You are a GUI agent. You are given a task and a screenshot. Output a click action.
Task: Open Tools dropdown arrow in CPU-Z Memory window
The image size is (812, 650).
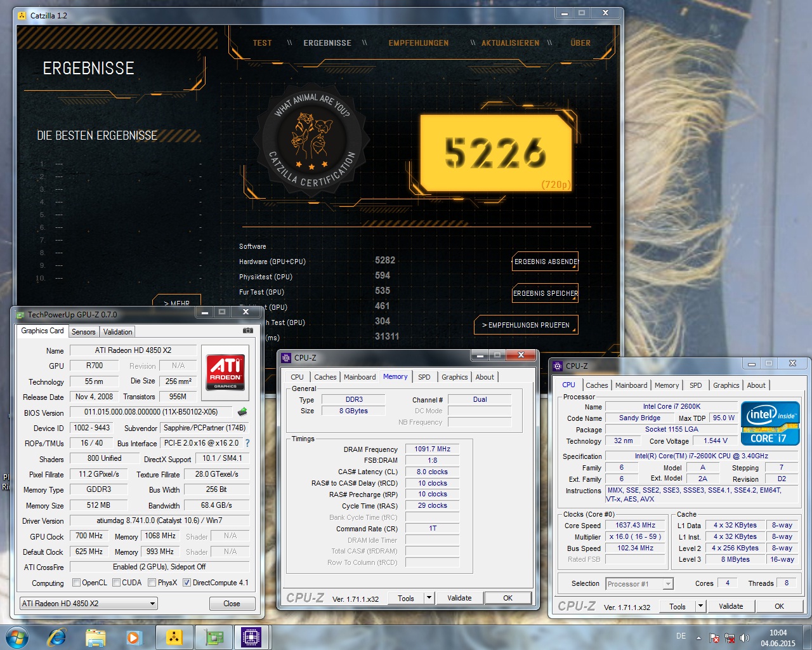point(429,598)
